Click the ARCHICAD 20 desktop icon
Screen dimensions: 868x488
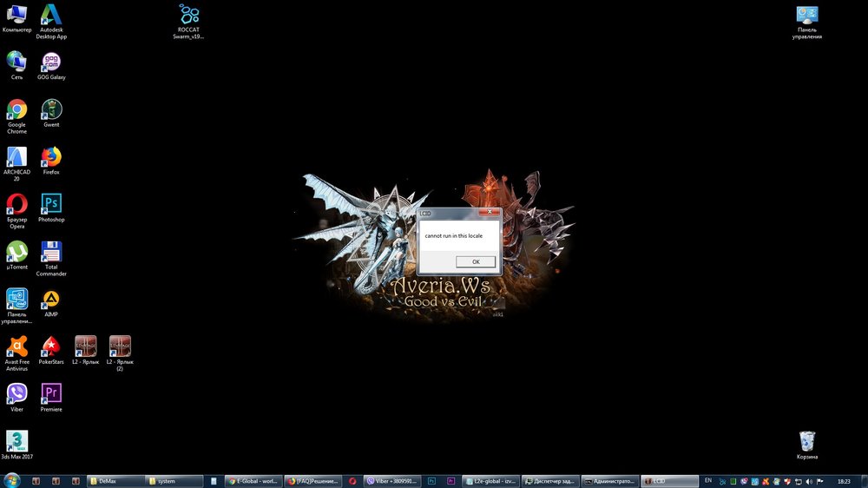16,157
